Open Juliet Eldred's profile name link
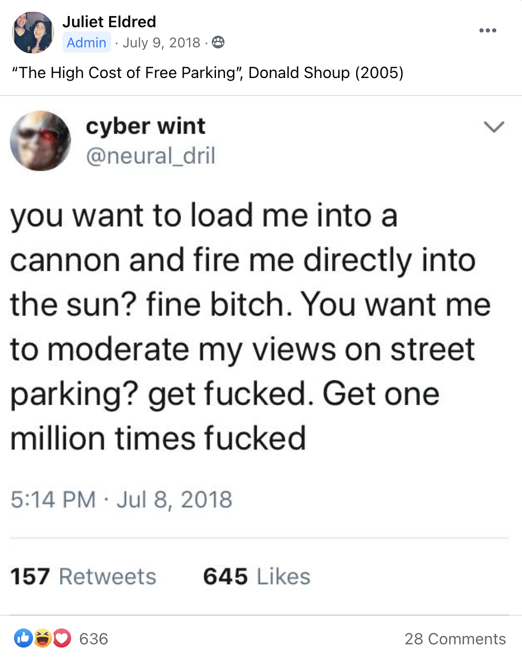 click(109, 21)
